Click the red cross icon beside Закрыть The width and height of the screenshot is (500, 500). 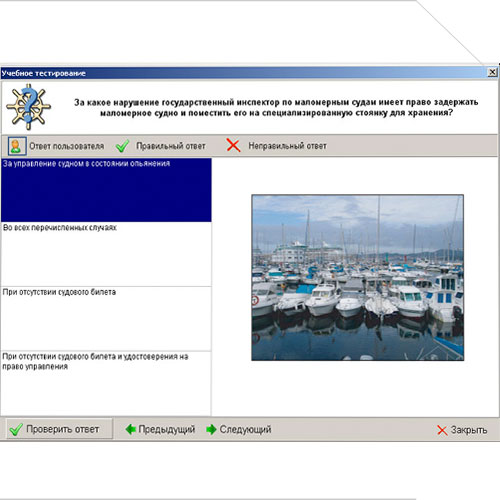pyautogui.click(x=442, y=430)
